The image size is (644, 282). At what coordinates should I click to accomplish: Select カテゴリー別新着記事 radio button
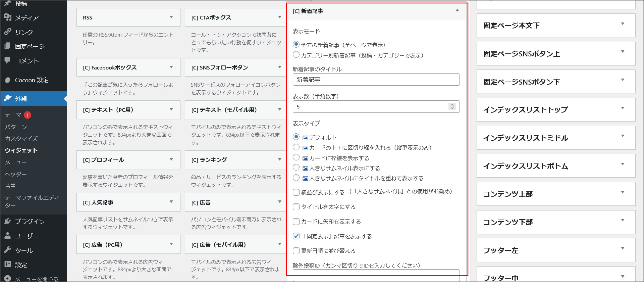tap(296, 54)
